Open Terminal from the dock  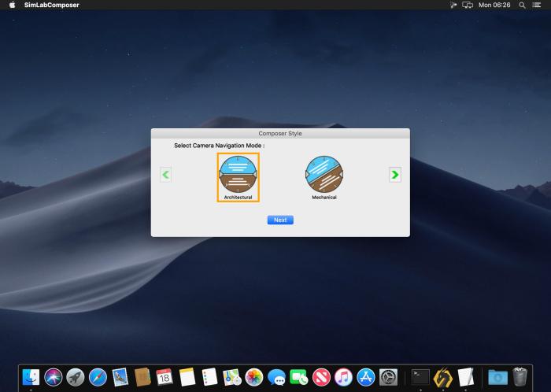pos(421,377)
